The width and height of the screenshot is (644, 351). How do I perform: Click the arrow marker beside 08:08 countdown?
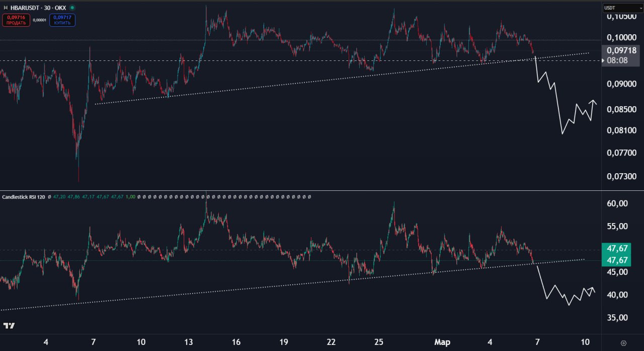603,60
